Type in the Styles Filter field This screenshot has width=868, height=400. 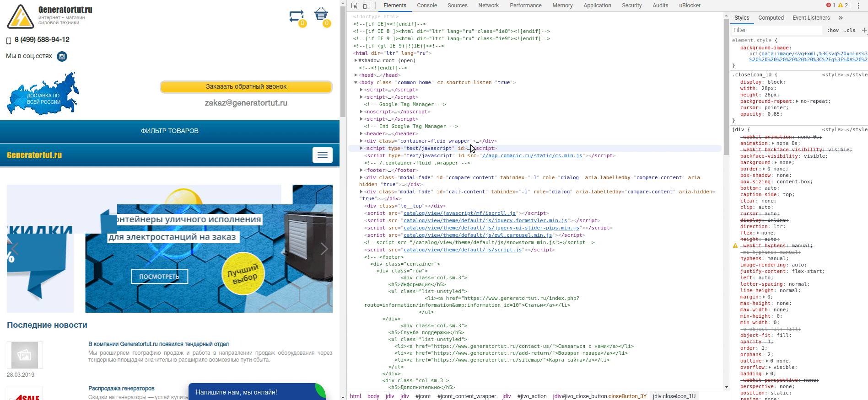776,30
